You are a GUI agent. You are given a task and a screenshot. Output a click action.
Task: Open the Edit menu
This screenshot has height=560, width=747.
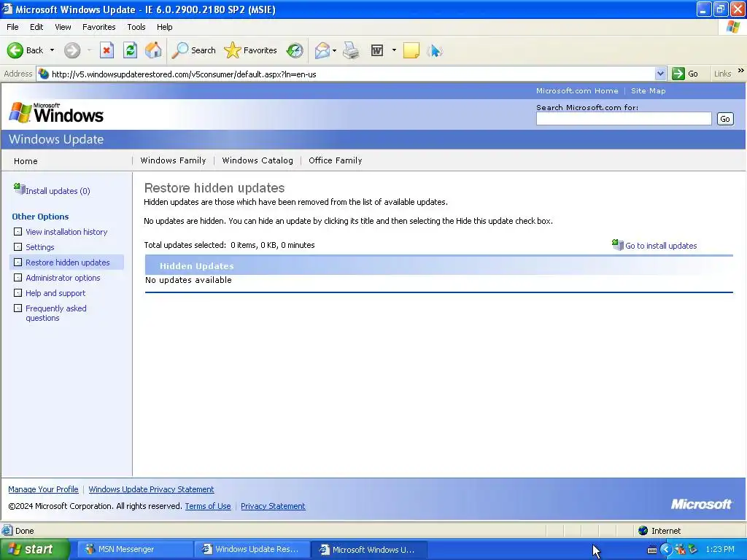click(36, 27)
